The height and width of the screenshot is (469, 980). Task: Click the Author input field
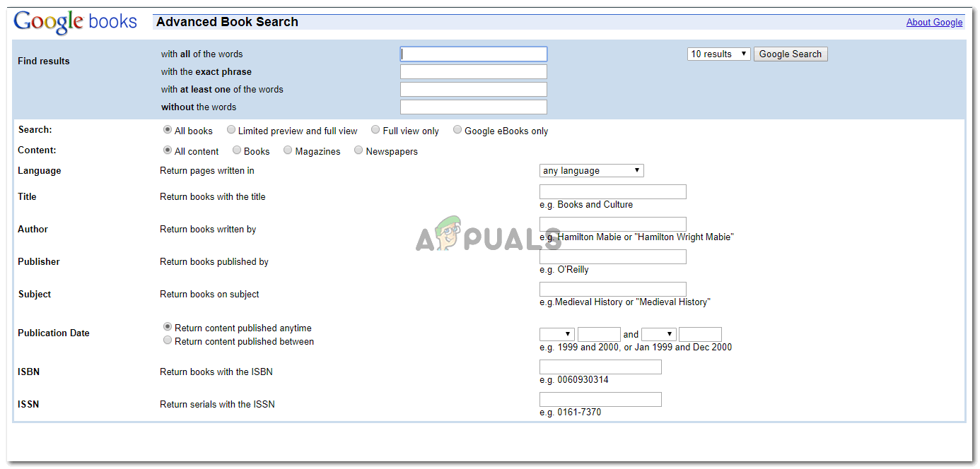pos(613,225)
